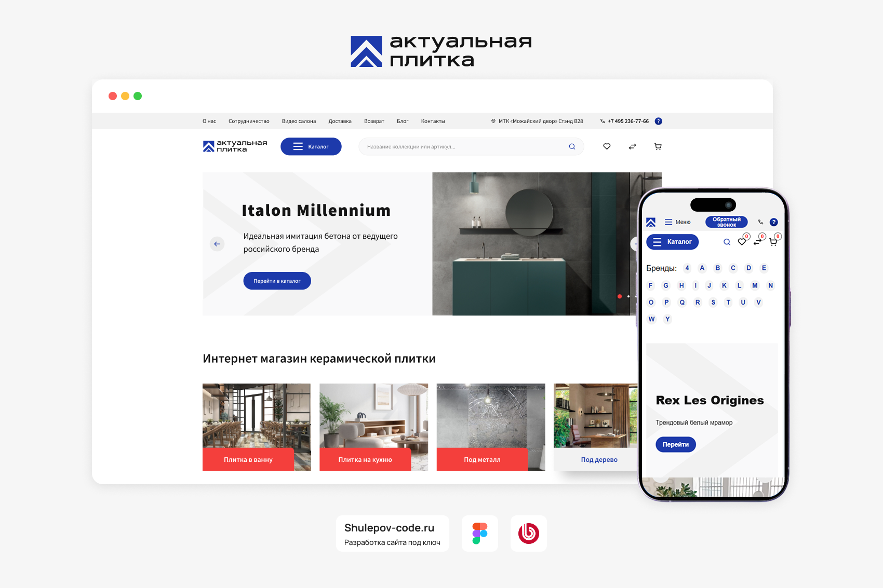
Task: Tap the favorites heart on the mobile screen
Action: click(x=742, y=242)
